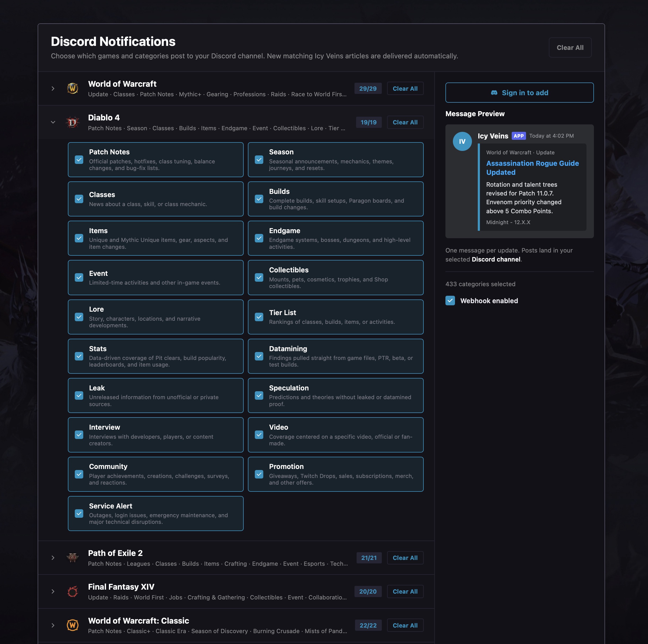Viewport: 648px width, 644px height.
Task: Click the global Clear All button
Action: click(x=570, y=48)
